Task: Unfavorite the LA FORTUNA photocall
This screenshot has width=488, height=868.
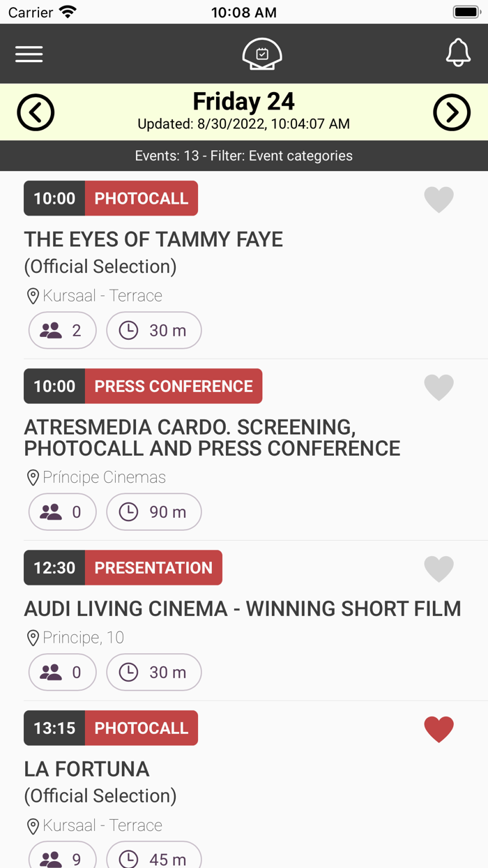Action: (439, 729)
